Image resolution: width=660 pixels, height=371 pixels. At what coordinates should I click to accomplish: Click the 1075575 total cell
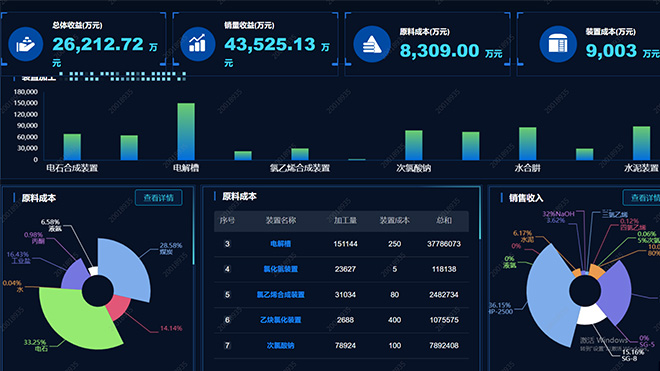pos(444,320)
